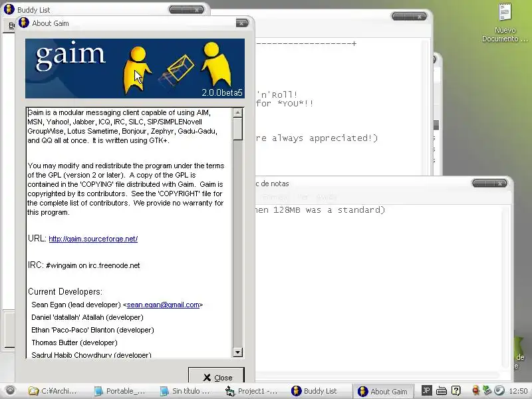
Task: Click 'Thomas Butter (developer)' line
Action: click(x=74, y=342)
